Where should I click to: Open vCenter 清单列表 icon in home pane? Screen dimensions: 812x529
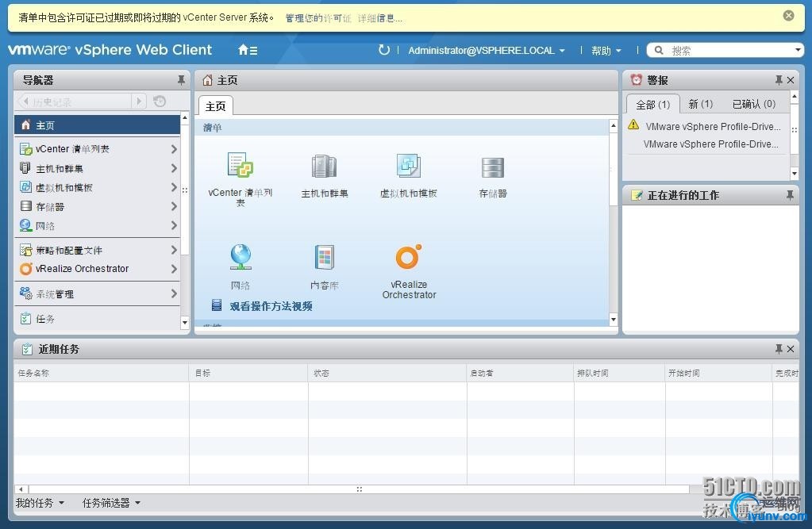point(241,166)
